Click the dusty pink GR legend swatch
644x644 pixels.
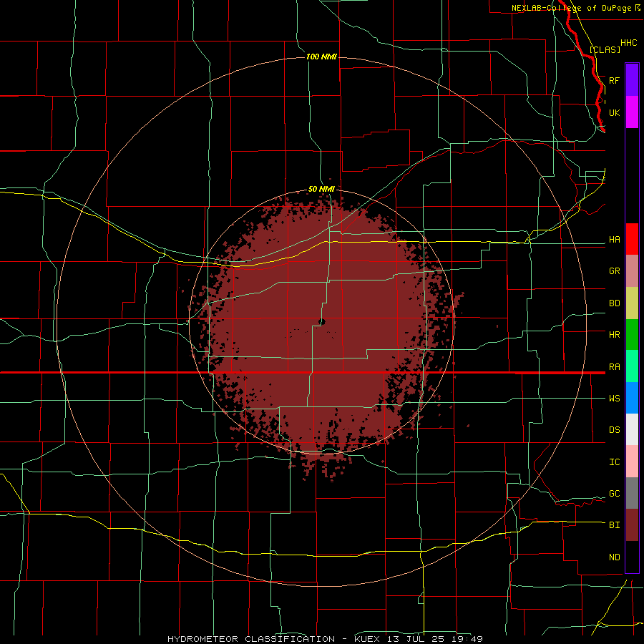tap(632, 271)
